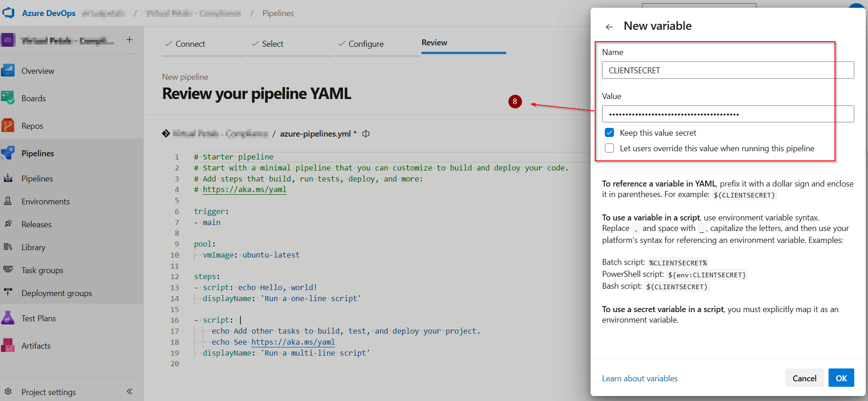Click the Azure DevOps brand link
This screenshot has height=401, width=868.
coord(49,13)
